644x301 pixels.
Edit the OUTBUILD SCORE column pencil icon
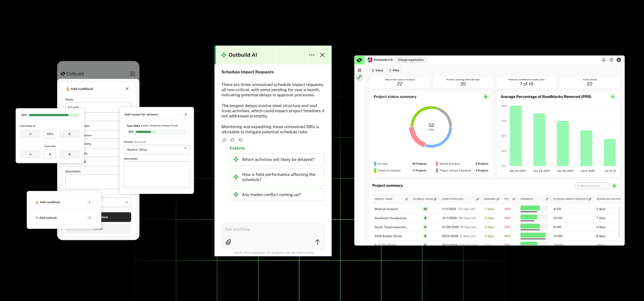tap(435, 199)
